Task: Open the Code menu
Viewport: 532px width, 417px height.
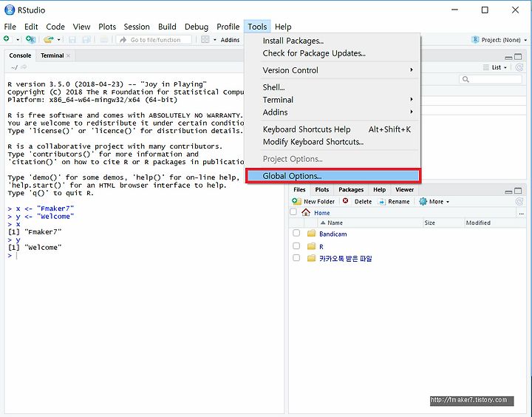Action: tap(55, 27)
